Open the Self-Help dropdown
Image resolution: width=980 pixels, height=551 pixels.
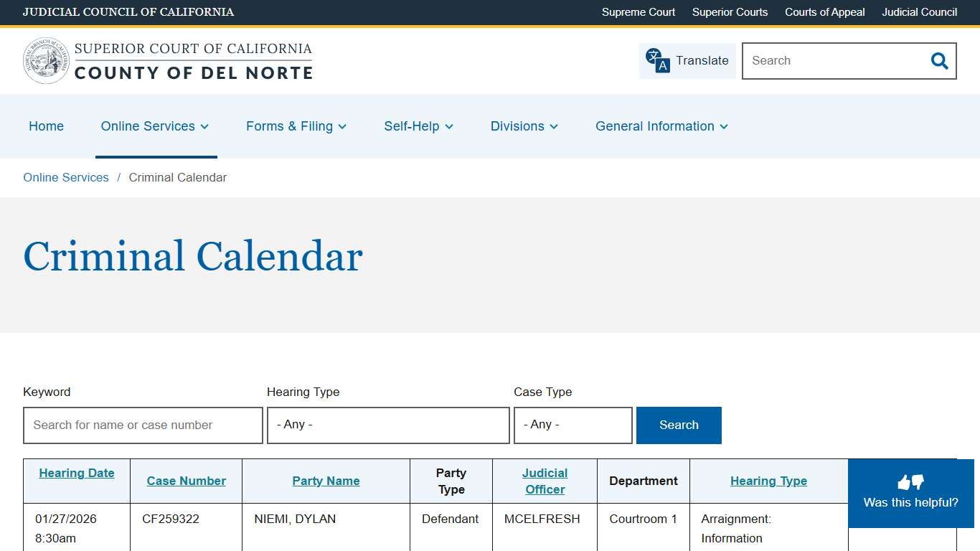click(418, 126)
